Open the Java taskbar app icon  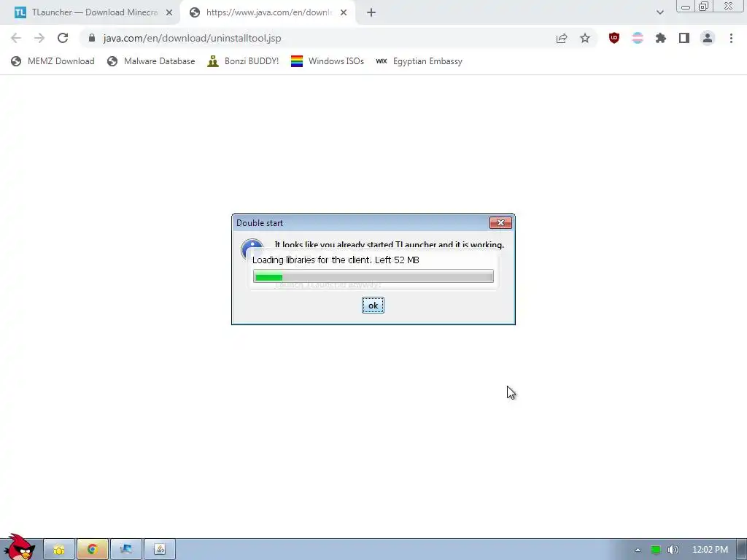[x=160, y=550]
